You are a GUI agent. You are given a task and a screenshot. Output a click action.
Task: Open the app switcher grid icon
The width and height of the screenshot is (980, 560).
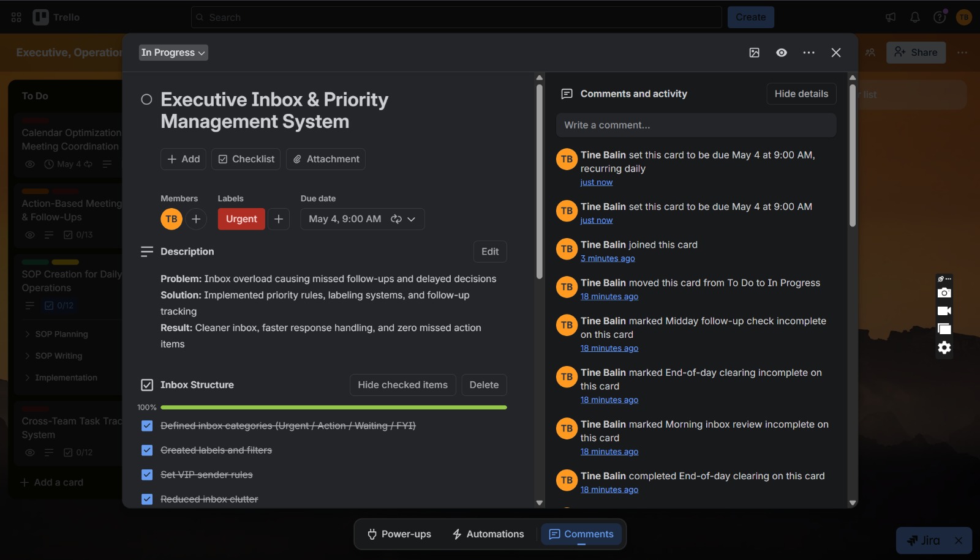17,17
